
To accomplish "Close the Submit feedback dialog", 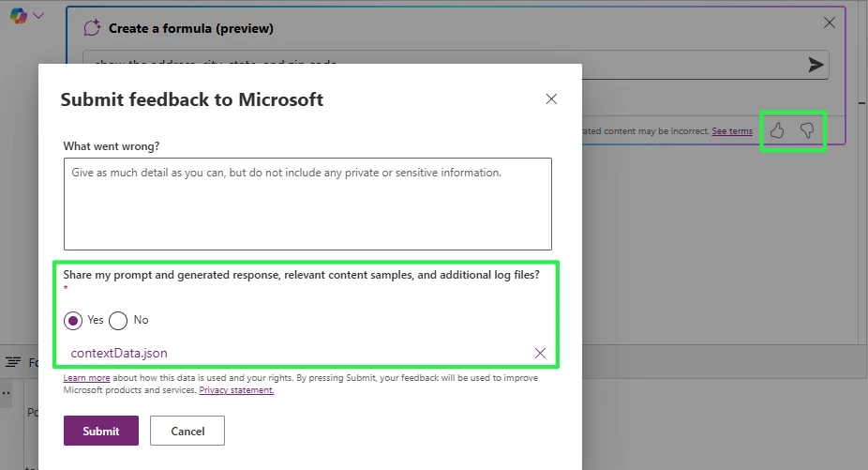I will (x=551, y=99).
